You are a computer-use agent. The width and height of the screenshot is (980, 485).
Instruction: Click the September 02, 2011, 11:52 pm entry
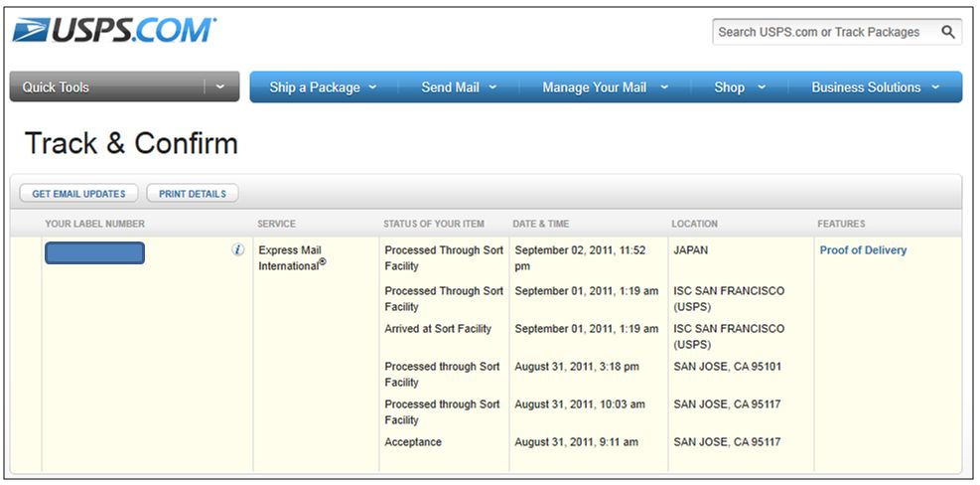[x=580, y=257]
